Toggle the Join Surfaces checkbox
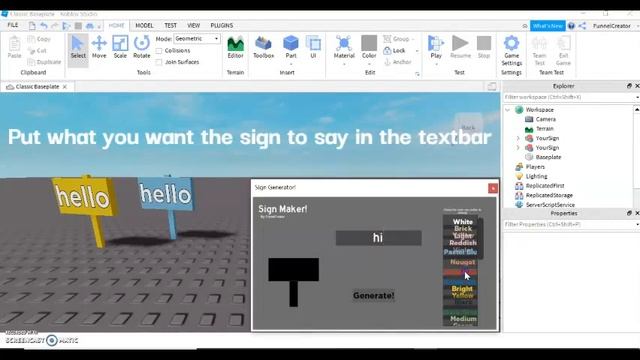 tap(159, 62)
